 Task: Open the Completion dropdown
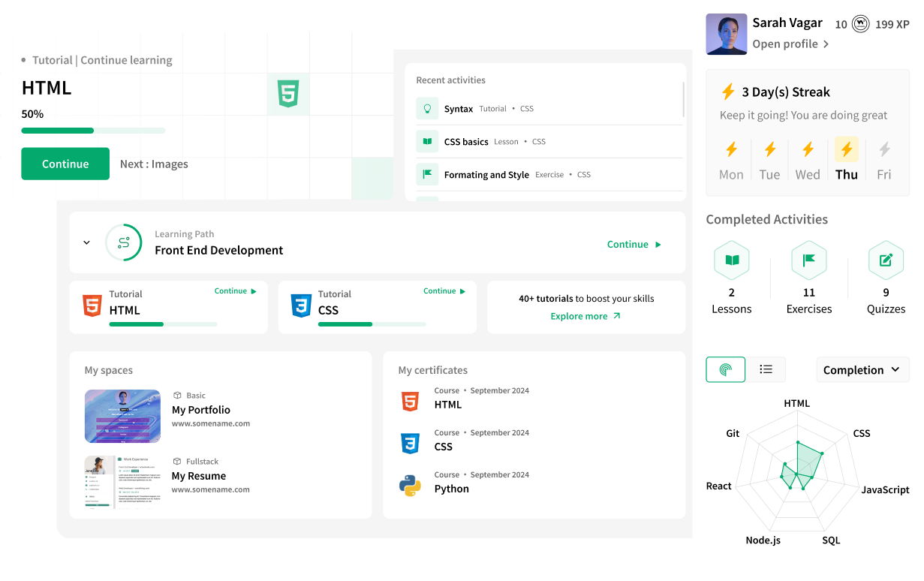tap(862, 369)
